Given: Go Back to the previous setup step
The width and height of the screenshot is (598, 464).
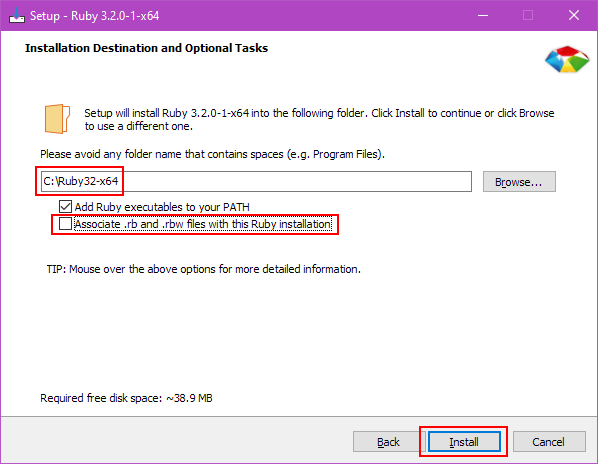Looking at the screenshot, I should coord(388,442).
